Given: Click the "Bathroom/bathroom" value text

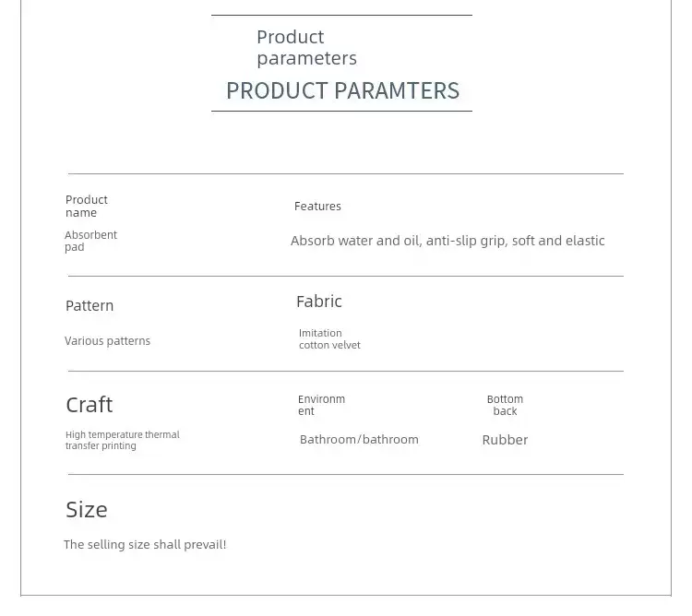Looking at the screenshot, I should click(359, 440).
